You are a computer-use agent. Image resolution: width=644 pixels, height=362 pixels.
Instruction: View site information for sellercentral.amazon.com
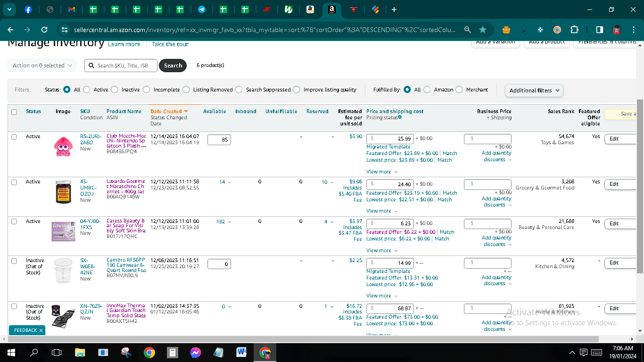click(65, 30)
